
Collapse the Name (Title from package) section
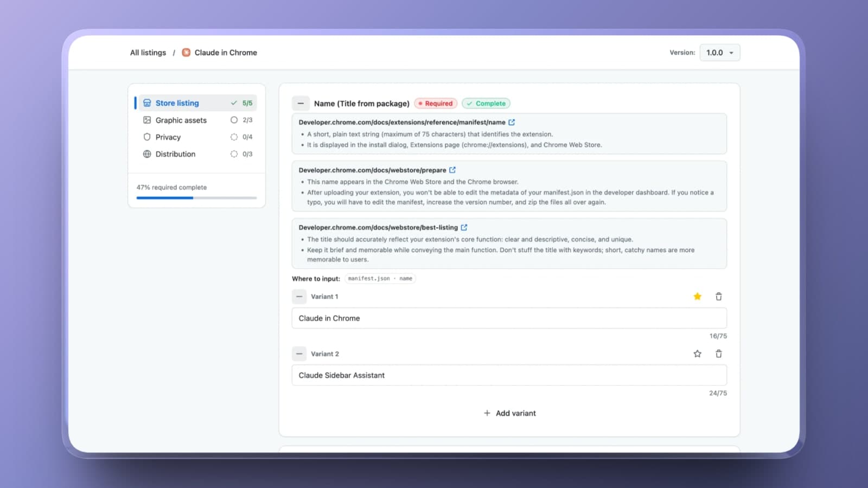tap(301, 104)
